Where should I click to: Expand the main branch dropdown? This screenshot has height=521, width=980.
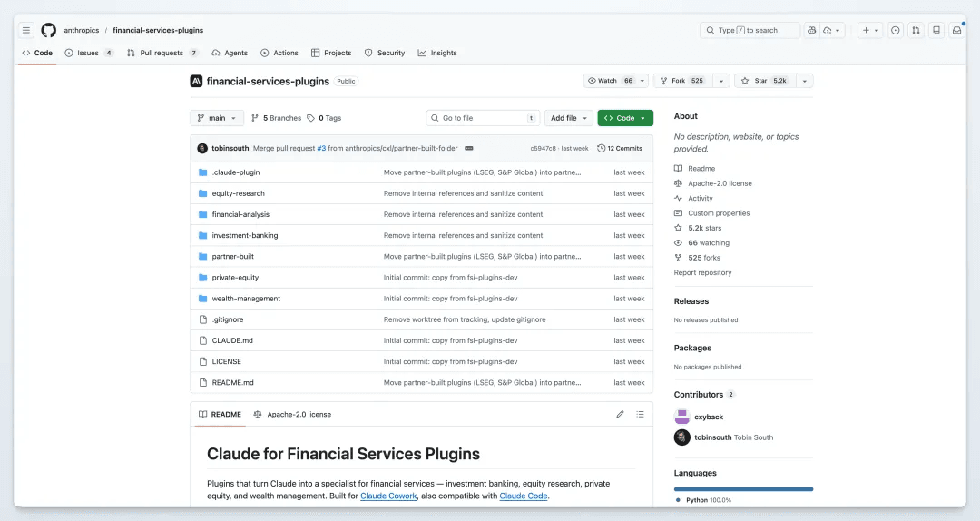tap(217, 118)
